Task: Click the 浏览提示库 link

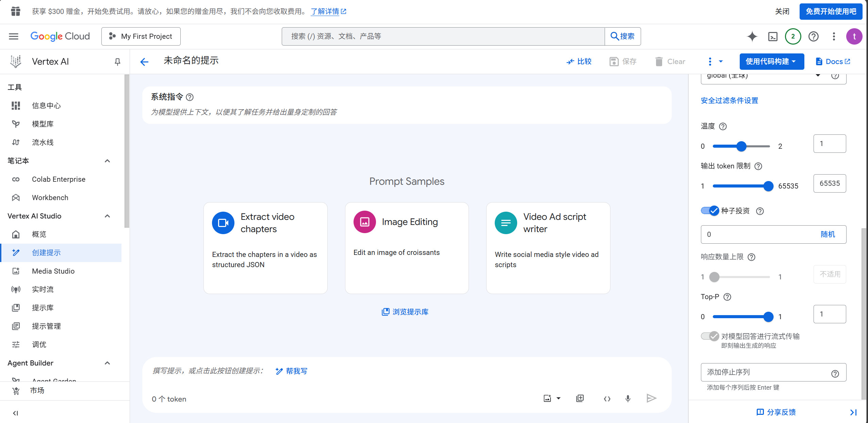Action: [x=405, y=312]
